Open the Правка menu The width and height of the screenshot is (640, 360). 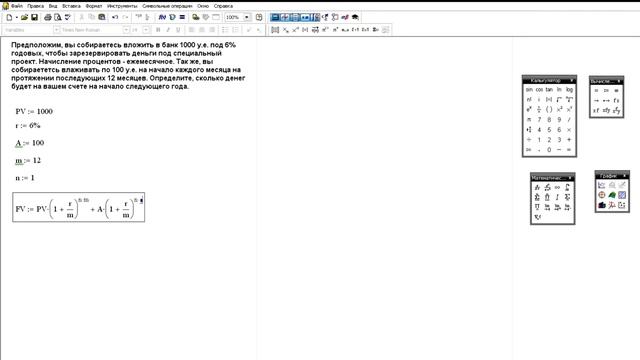click(36, 6)
